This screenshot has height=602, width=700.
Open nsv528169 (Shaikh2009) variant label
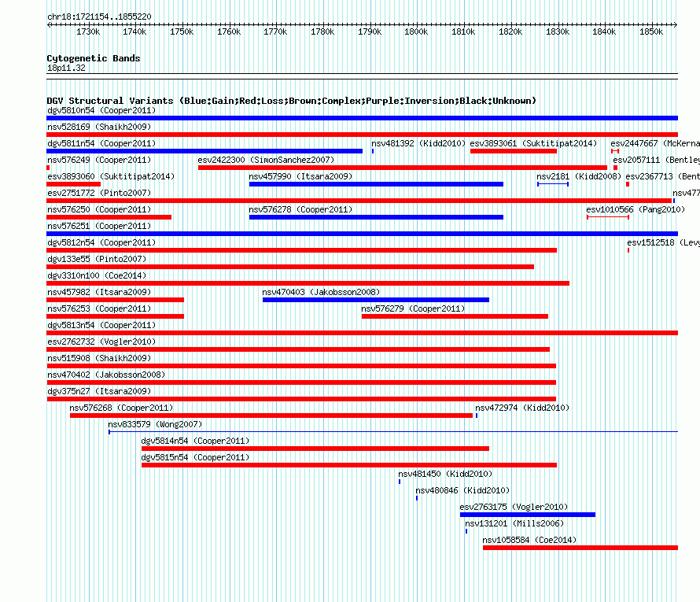click(99, 127)
